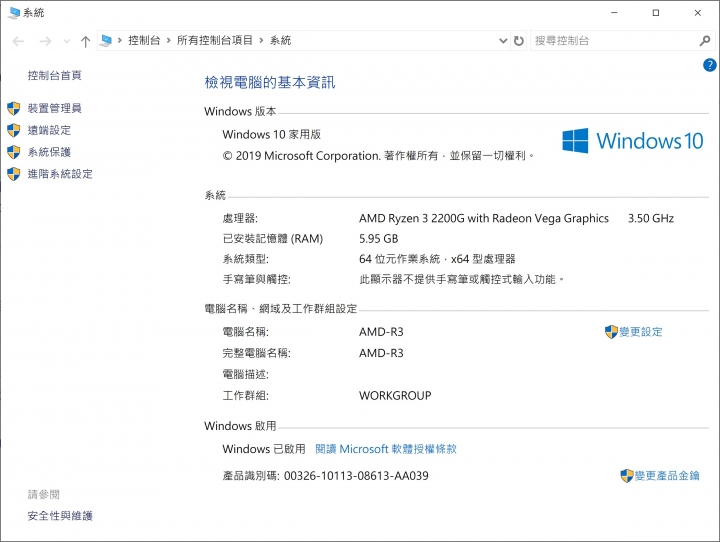720x542 pixels.
Task: Minimize the 系統 window
Action: [614, 12]
